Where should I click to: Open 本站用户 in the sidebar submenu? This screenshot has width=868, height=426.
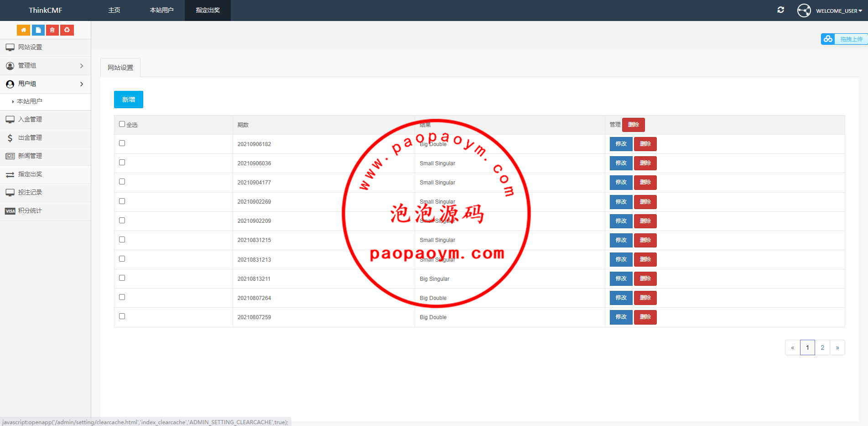click(30, 101)
